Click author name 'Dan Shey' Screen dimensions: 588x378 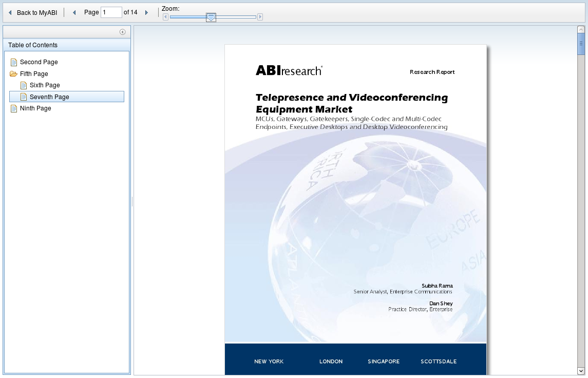point(441,304)
